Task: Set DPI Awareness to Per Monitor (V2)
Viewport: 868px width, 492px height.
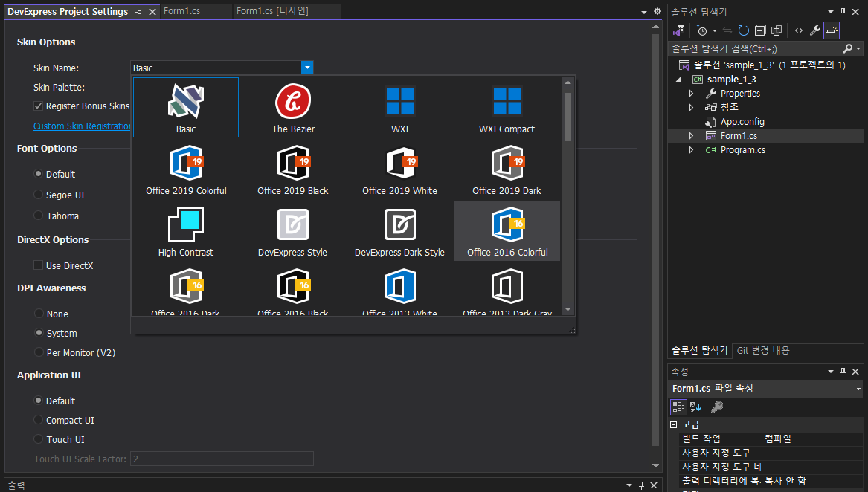Action: (39, 352)
